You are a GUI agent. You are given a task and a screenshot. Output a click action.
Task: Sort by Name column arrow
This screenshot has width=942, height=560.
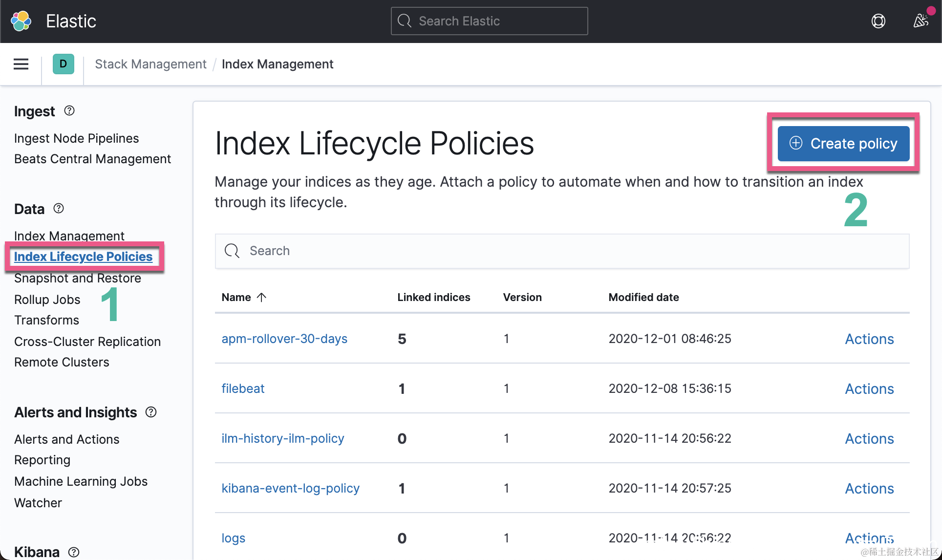261,297
